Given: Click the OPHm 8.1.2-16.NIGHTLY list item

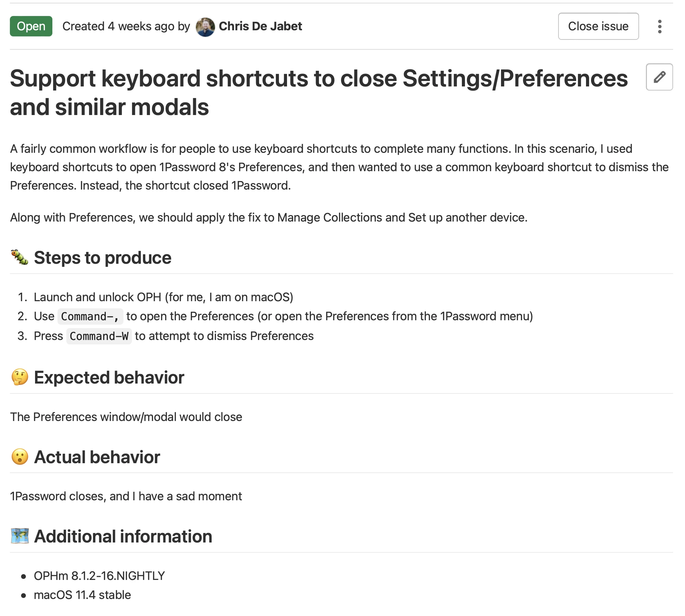Looking at the screenshot, I should 99,576.
